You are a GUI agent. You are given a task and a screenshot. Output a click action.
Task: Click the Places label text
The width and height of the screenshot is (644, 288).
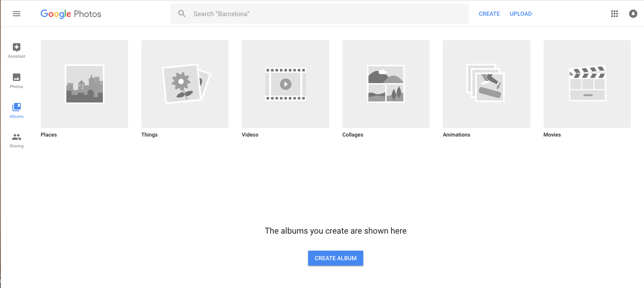(49, 135)
